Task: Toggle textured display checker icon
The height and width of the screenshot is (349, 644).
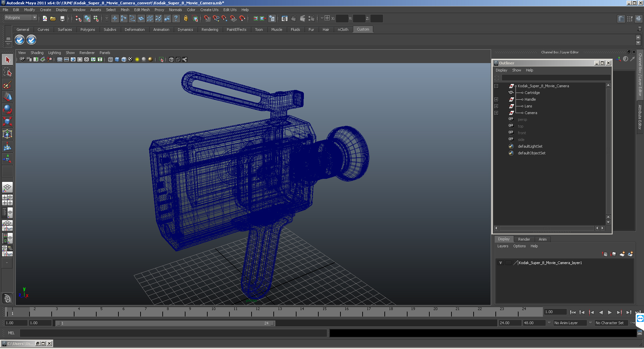Action: coord(130,59)
